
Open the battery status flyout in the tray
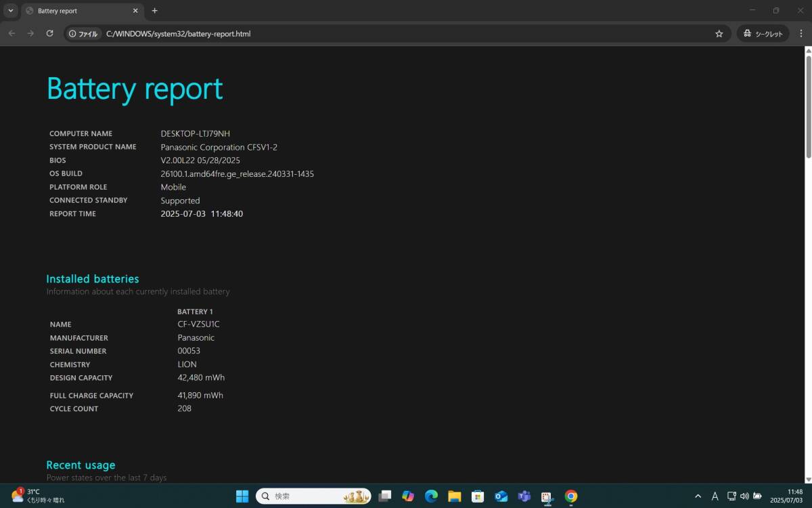pos(757,496)
